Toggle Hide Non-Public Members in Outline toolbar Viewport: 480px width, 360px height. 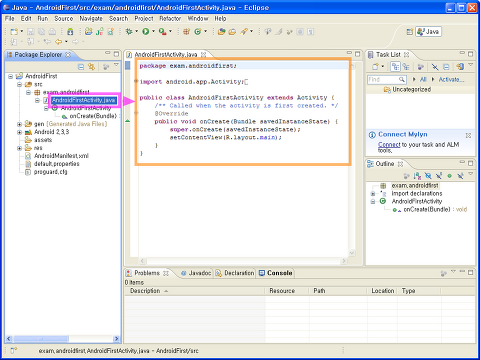450,176
